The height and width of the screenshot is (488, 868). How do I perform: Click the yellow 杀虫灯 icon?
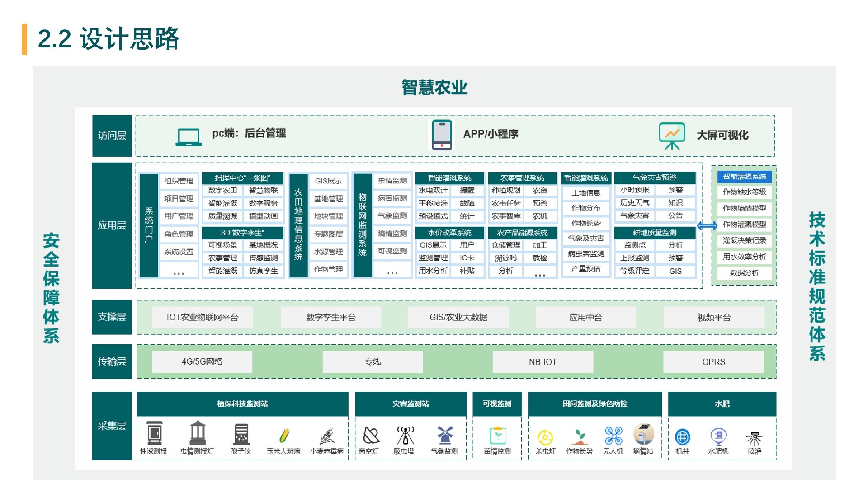click(545, 437)
